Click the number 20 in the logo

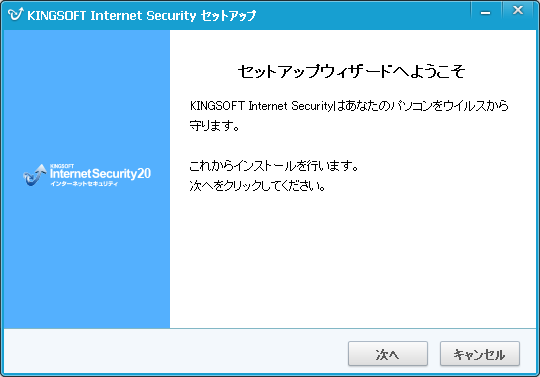[x=144, y=173]
